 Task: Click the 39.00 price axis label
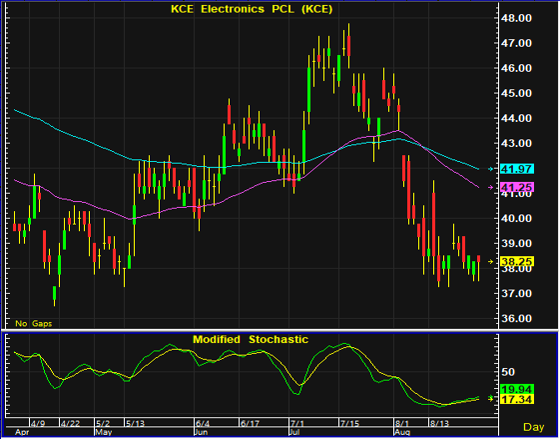[x=516, y=243]
